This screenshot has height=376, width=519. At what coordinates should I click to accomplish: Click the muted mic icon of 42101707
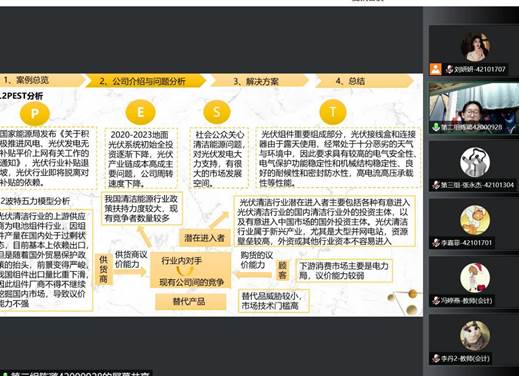(x=449, y=69)
